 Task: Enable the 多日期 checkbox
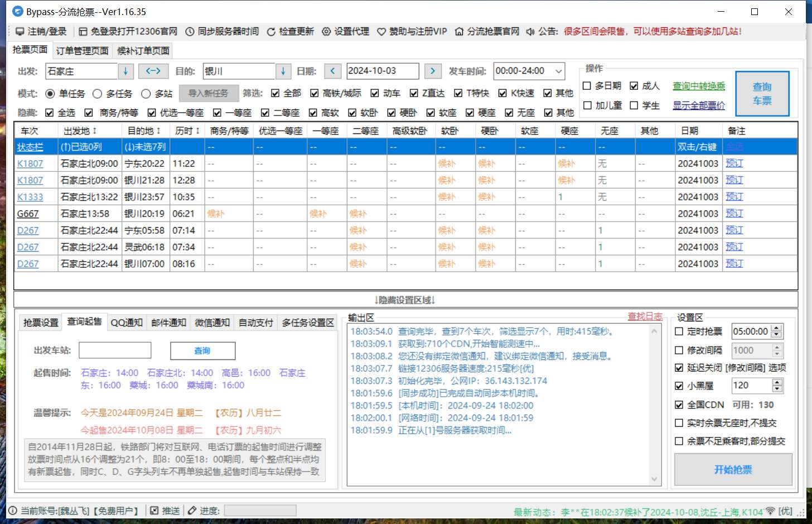(587, 86)
